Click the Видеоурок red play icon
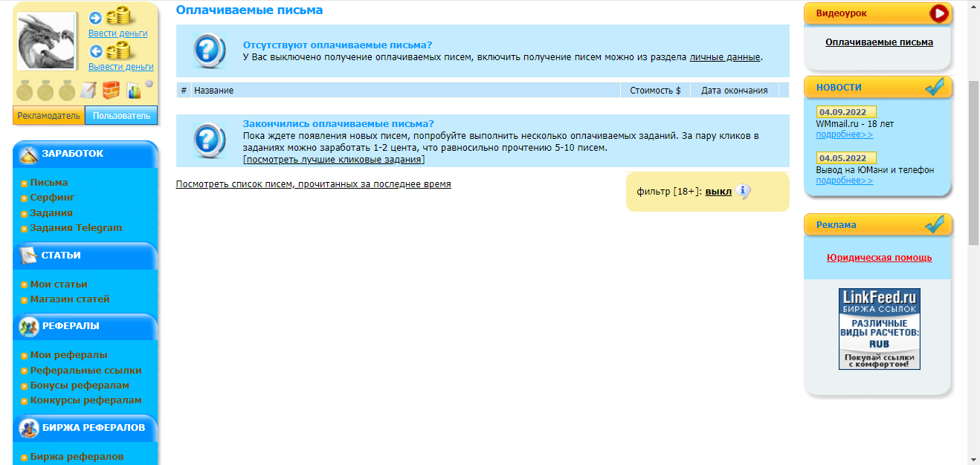The image size is (980, 465). pyautogui.click(x=940, y=13)
